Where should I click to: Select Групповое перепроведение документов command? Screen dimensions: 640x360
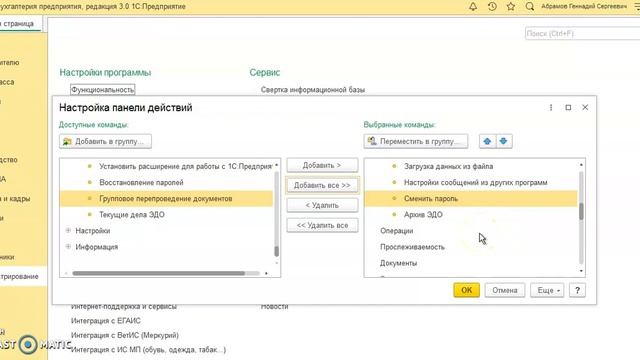[166, 199]
